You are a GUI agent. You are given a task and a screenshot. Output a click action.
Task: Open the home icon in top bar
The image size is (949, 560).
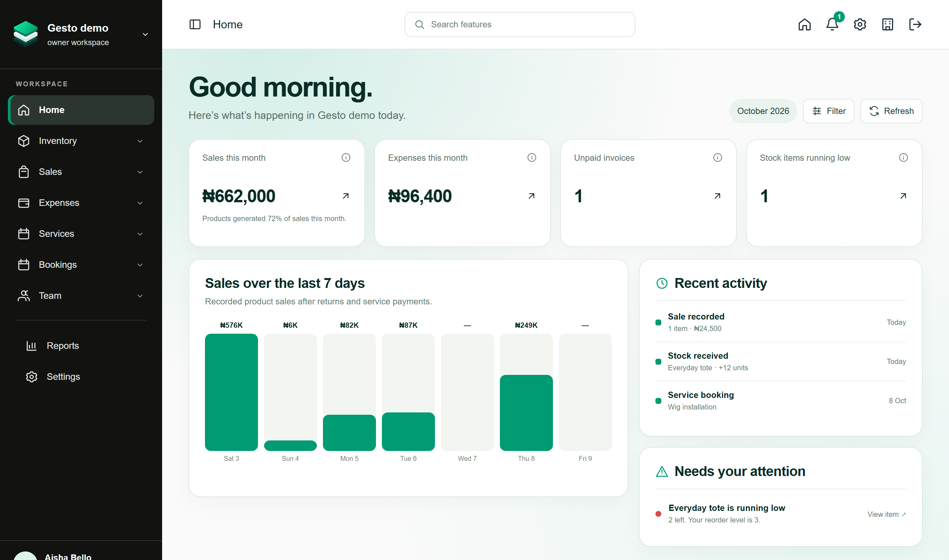pyautogui.click(x=804, y=24)
